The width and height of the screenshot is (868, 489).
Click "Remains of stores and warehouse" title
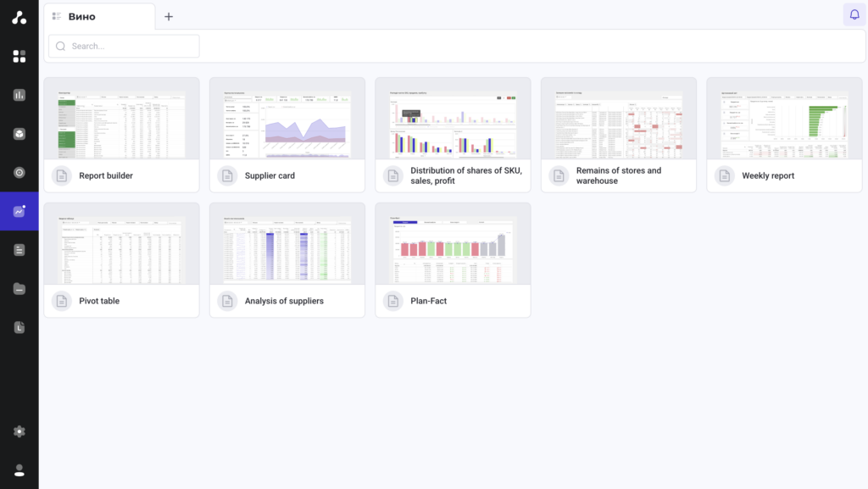tap(619, 176)
